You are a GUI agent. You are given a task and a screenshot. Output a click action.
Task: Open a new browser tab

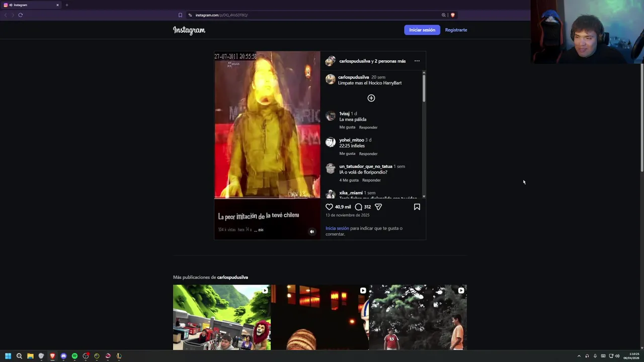[66, 5]
